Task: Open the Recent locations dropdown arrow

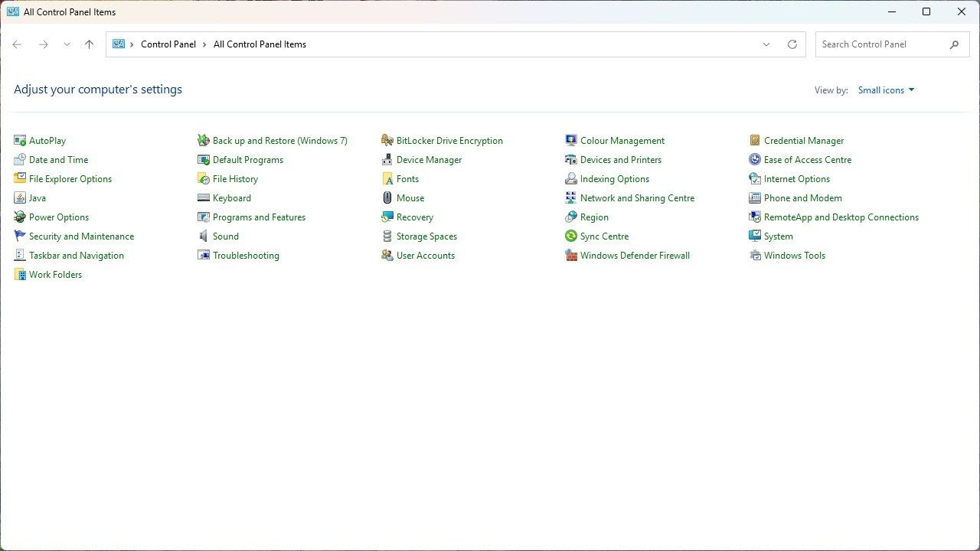Action: 67,44
